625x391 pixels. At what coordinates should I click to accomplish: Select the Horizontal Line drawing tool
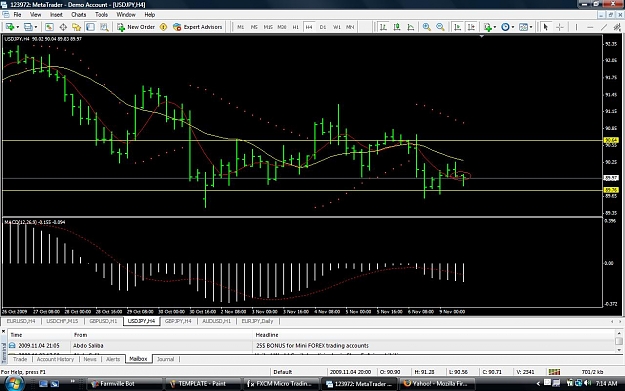click(x=590, y=27)
